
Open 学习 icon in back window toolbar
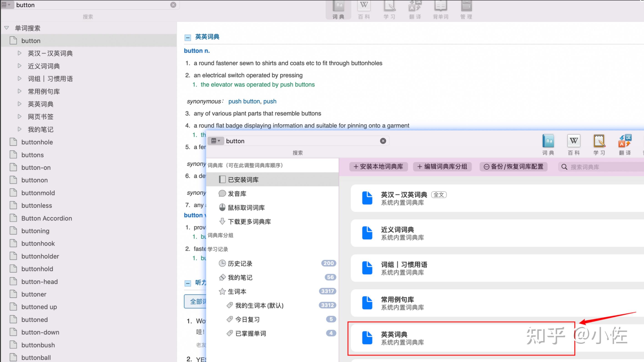390,10
